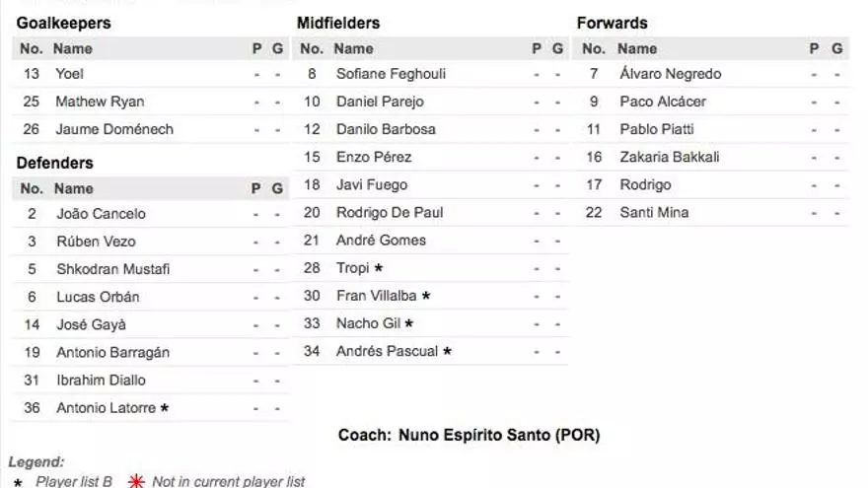
Task: Click the asterisk after Nacho Gil
Action: click(409, 323)
